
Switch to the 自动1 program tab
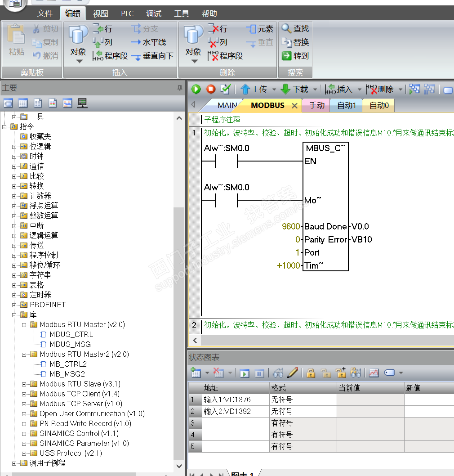(x=346, y=105)
